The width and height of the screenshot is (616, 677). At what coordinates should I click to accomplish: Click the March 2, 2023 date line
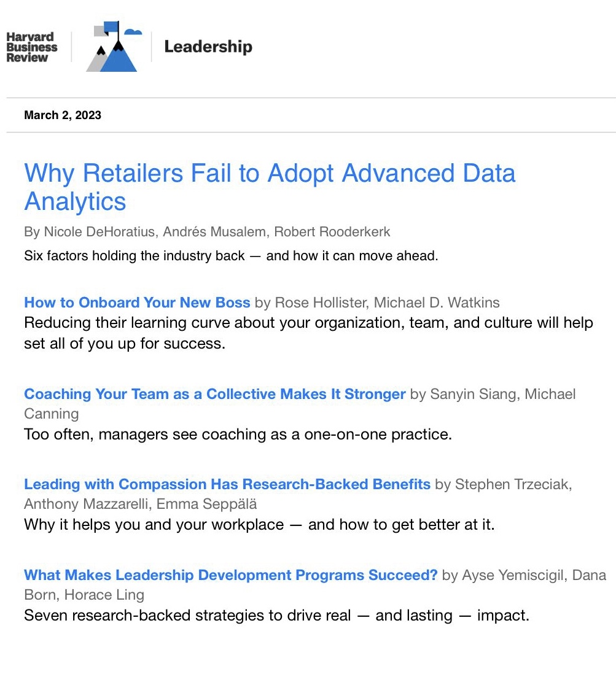point(63,115)
